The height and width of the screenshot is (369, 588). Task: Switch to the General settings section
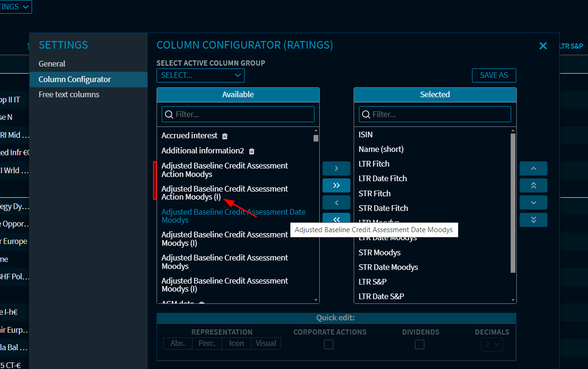[52, 64]
